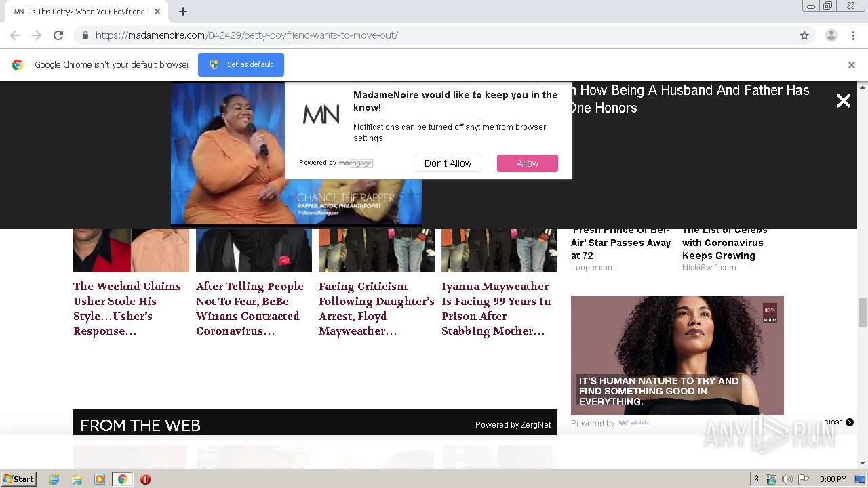
Task: Click the BeBe Winans article thumbnail image
Action: 254,251
